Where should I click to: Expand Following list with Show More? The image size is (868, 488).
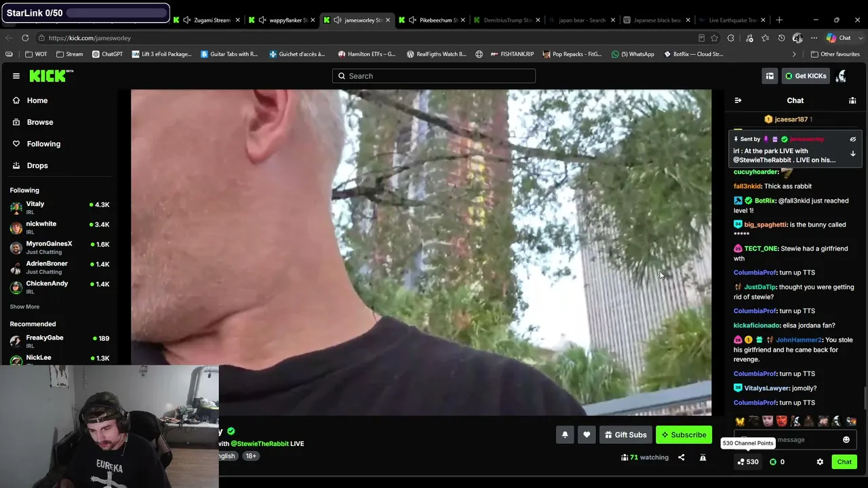[x=24, y=306]
